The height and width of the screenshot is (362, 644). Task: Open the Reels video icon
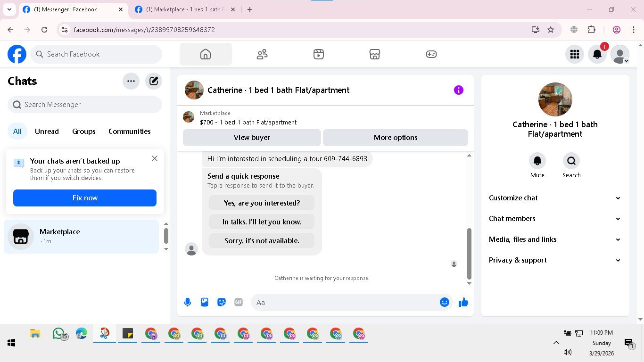(x=319, y=54)
